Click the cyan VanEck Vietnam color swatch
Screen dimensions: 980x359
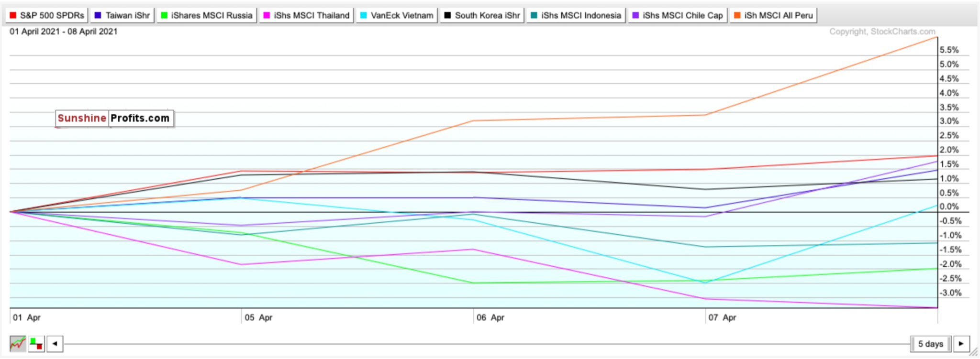point(364,15)
